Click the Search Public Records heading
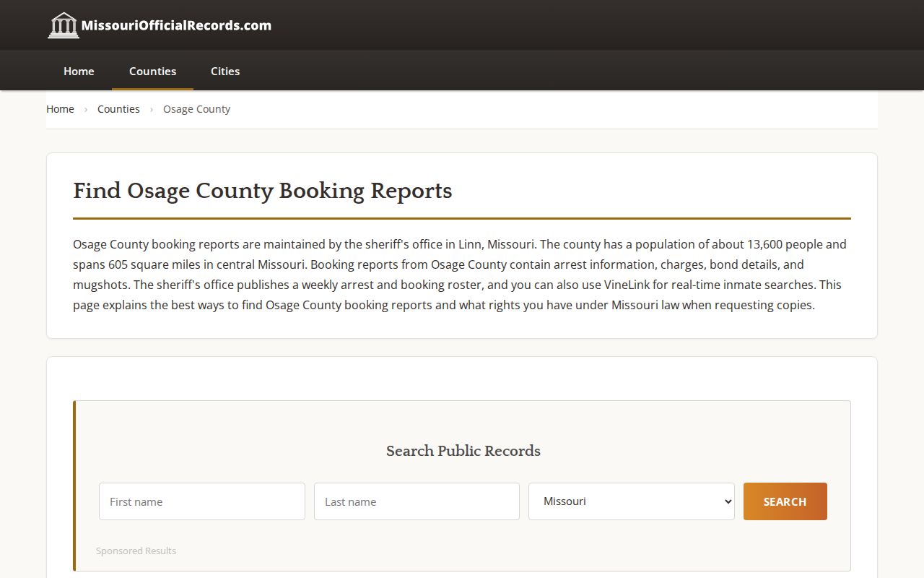 click(x=463, y=451)
